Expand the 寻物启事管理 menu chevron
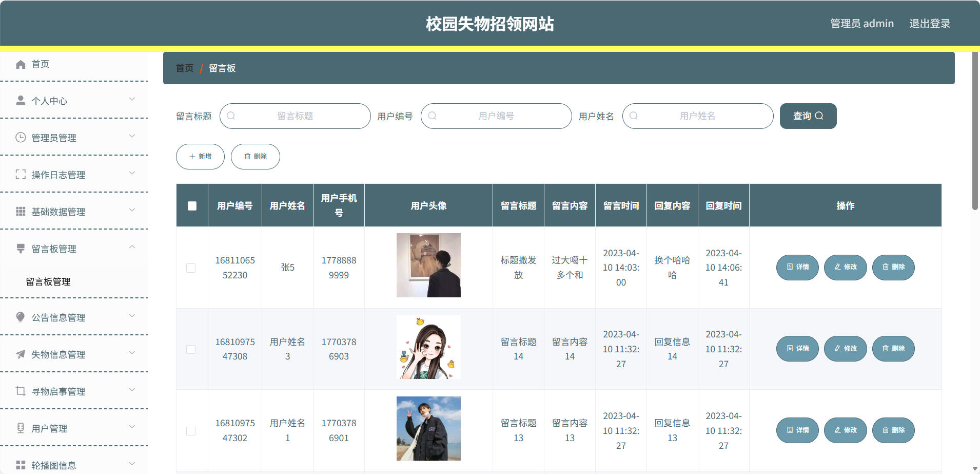Screen dimensions: 980x474 pos(132,390)
